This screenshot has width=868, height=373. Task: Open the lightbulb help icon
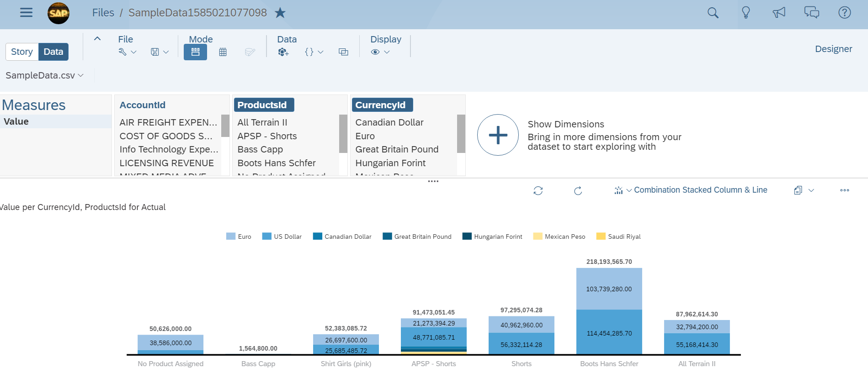point(746,13)
